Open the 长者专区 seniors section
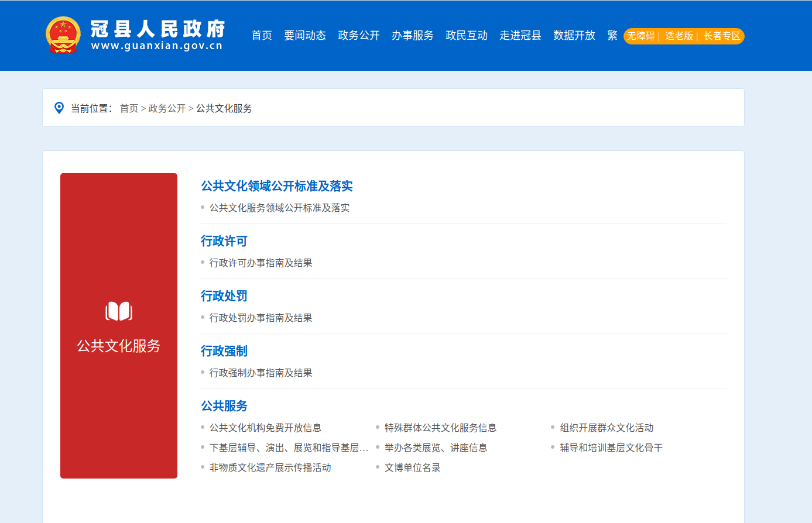812x523 pixels. pyautogui.click(x=722, y=36)
